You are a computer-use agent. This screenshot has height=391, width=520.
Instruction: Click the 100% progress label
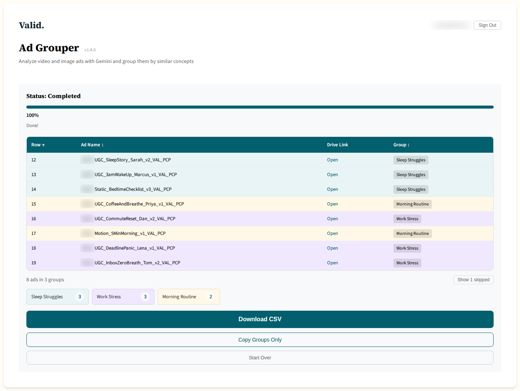tap(32, 115)
